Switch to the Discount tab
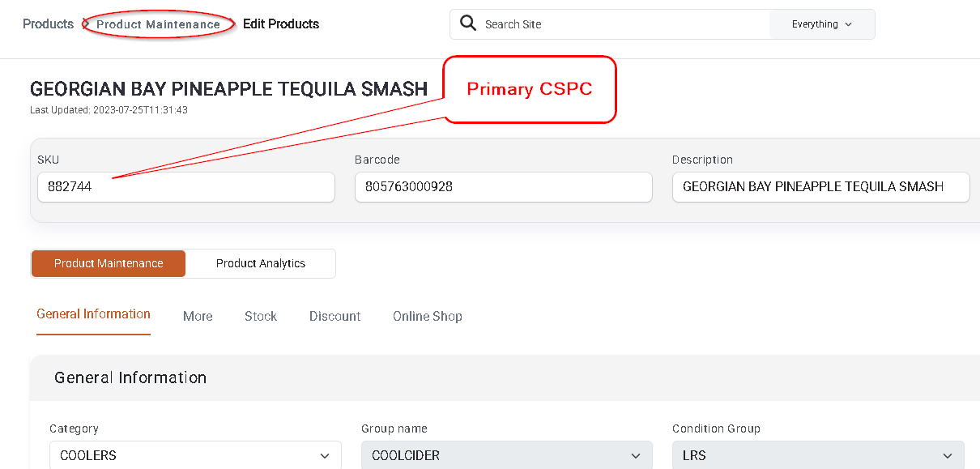 tap(334, 316)
